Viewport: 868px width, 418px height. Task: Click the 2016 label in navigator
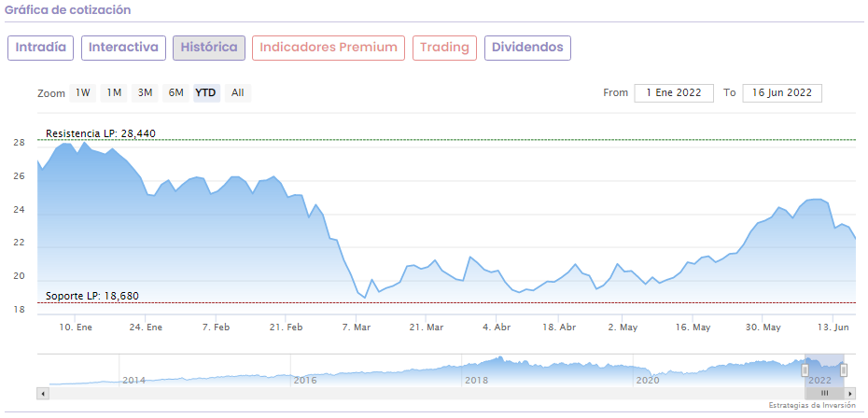(304, 381)
